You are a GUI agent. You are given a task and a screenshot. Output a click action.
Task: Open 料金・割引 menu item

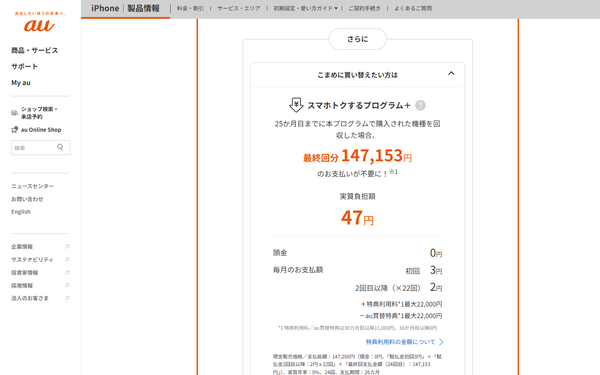tap(190, 8)
